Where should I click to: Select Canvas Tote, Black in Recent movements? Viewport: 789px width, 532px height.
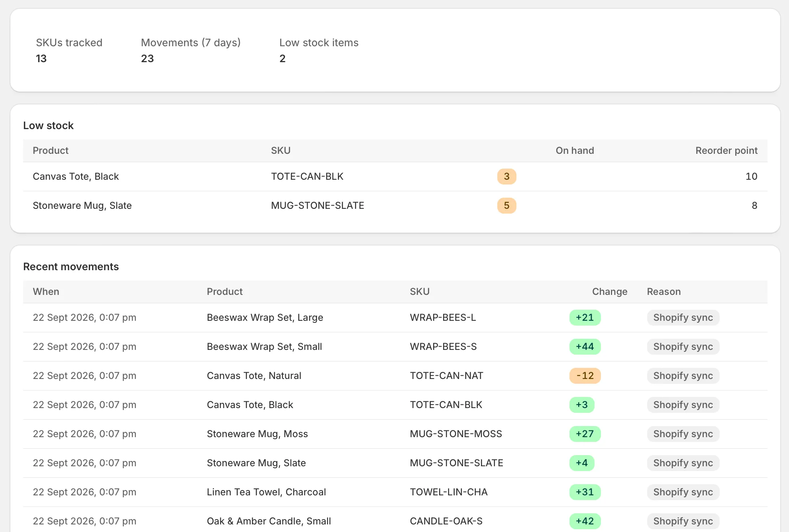250,405
